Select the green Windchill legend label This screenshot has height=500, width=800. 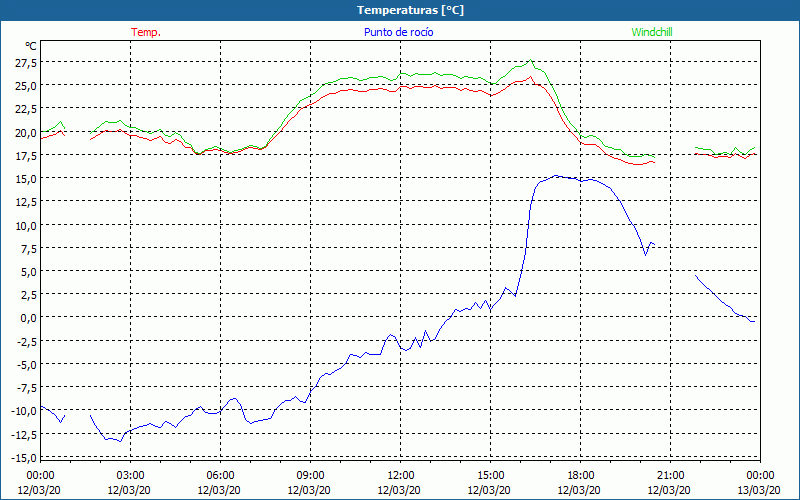tap(652, 32)
